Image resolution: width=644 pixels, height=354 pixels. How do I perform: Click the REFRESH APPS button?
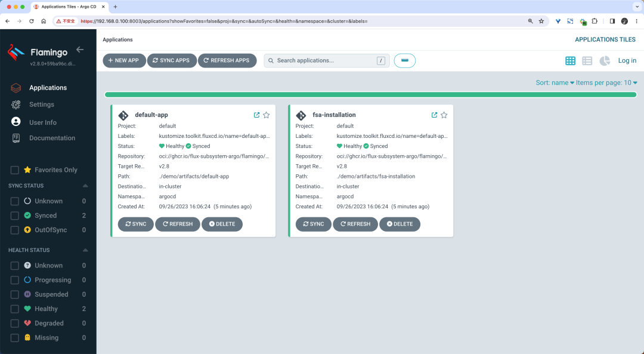(227, 60)
